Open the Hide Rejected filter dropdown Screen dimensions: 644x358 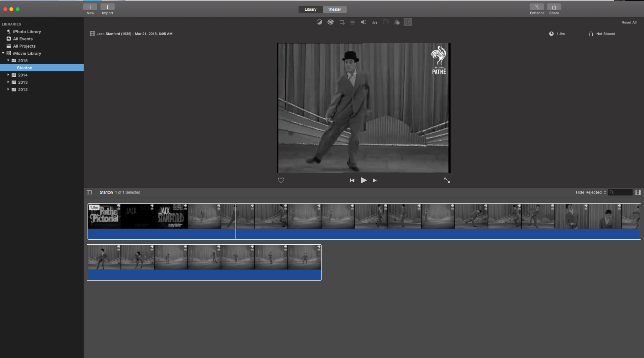tap(591, 192)
